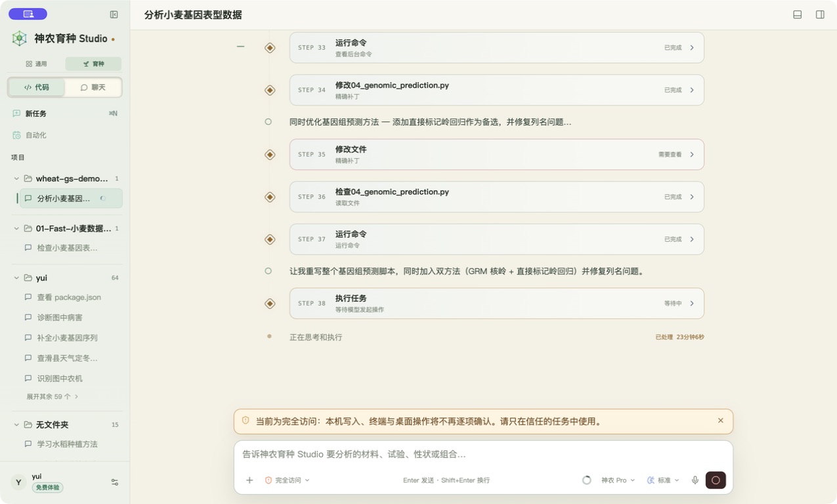The width and height of the screenshot is (837, 504).
Task: Click the purple badge button at top-left
Action: [28, 14]
